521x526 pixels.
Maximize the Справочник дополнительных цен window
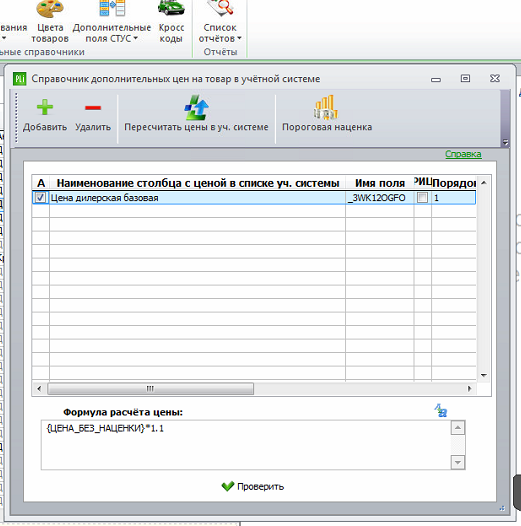(465, 78)
